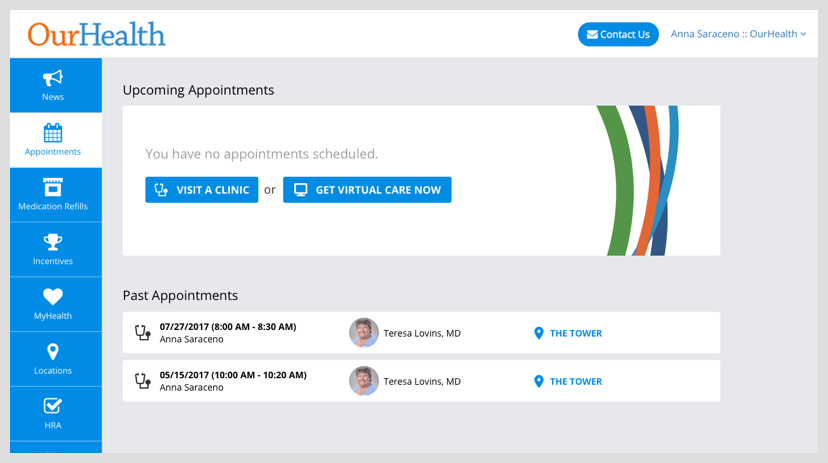Open the 05/15/2017 past appointment row
Viewport: 828px width, 463px height.
[421, 381]
